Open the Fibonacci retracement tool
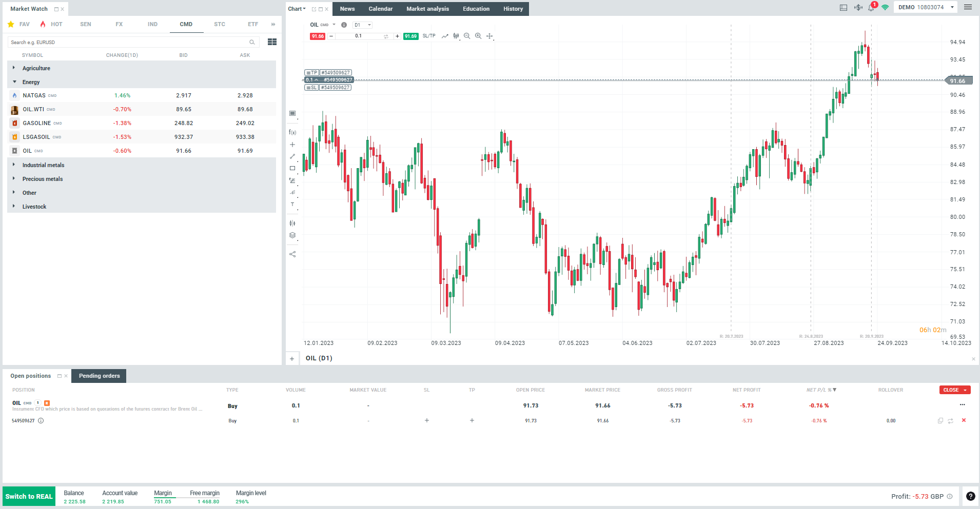Viewport: 980px width, 509px height. (292, 180)
